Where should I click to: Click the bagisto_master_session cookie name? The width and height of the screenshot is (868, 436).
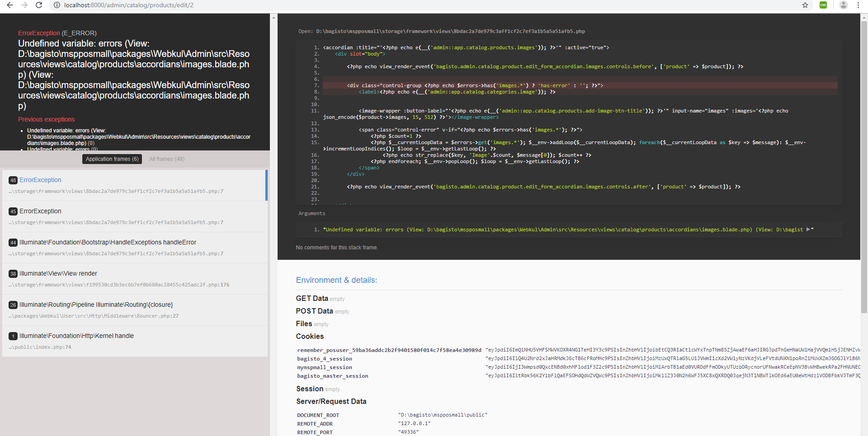tap(332, 376)
